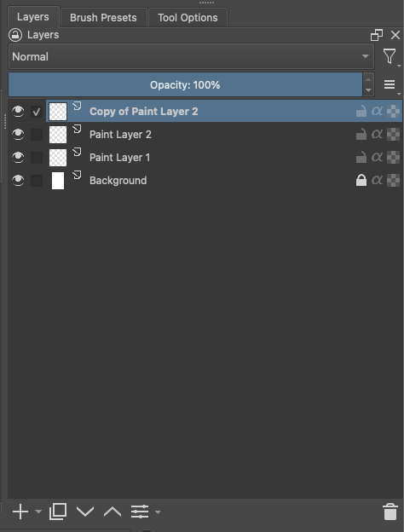404x532 pixels.
Task: Toggle inherit alpha on Paint Layer 1
Action: tap(377, 158)
